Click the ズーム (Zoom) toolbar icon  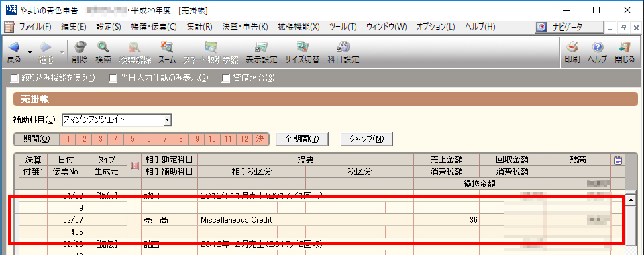pyautogui.click(x=167, y=48)
